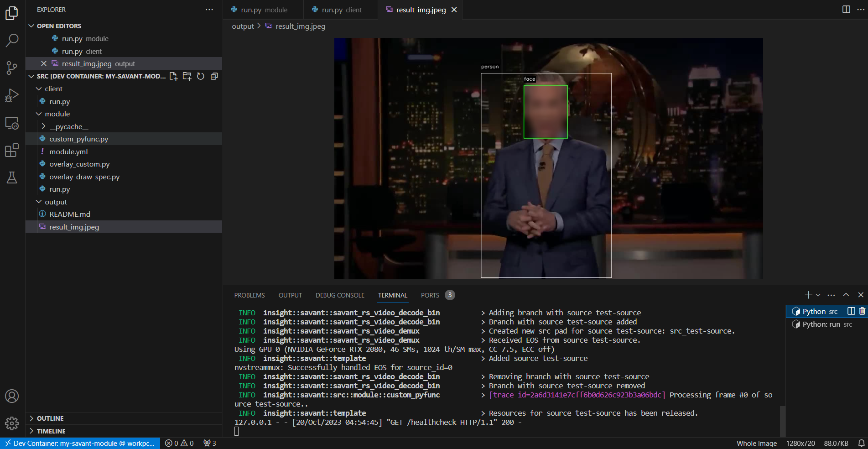This screenshot has height=449, width=868.
Task: Open the Search view in activity bar
Action: (x=12, y=41)
